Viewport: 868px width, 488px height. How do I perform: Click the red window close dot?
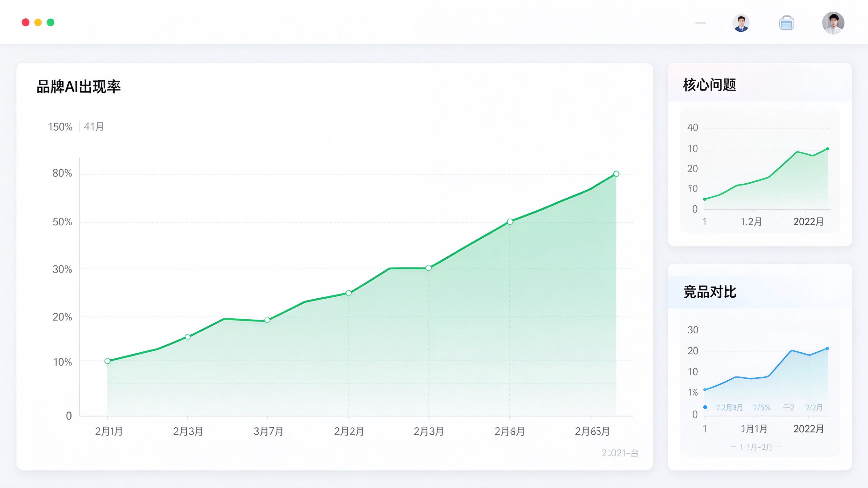26,22
